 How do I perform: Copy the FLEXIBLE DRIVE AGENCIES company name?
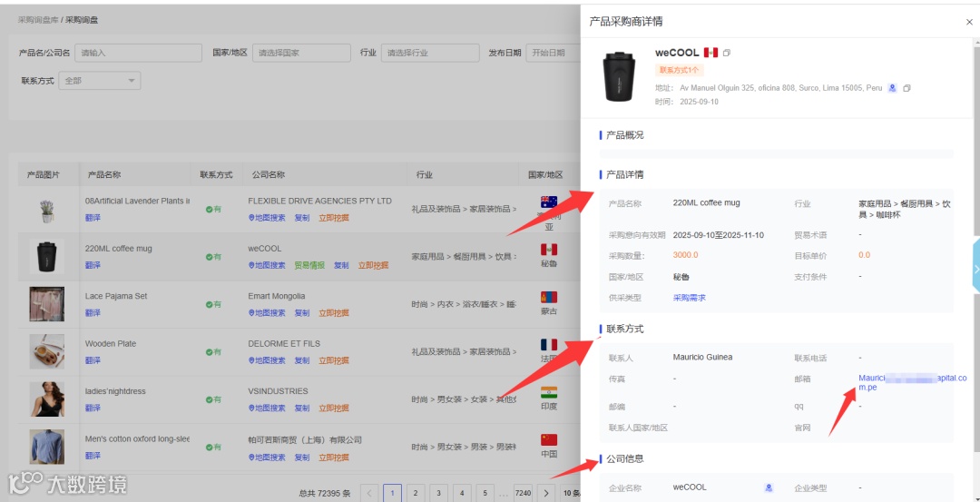pyautogui.click(x=302, y=218)
